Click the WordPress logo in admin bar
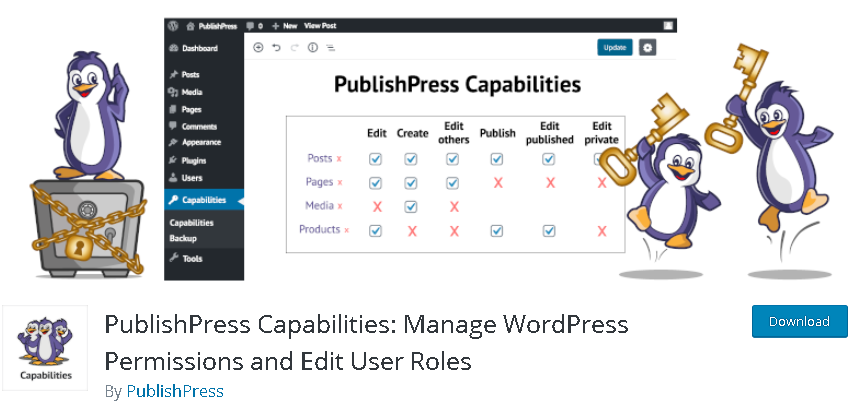The height and width of the screenshot is (418, 867). click(173, 25)
